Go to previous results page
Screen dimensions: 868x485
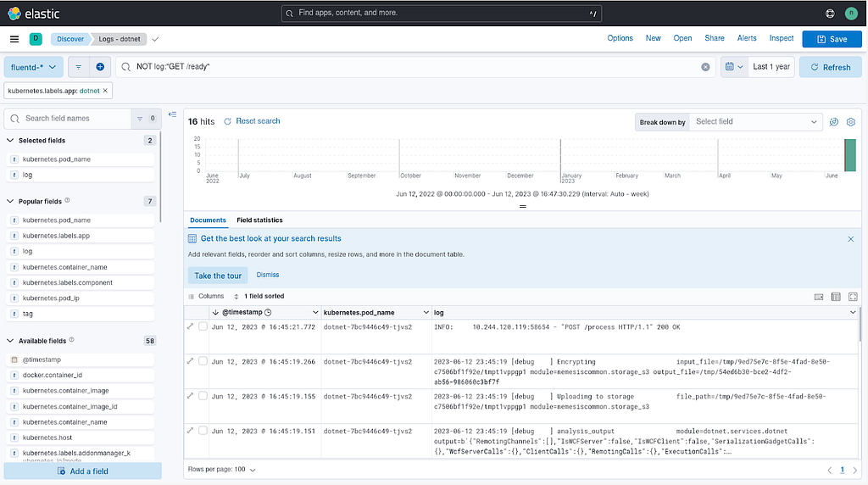click(829, 470)
